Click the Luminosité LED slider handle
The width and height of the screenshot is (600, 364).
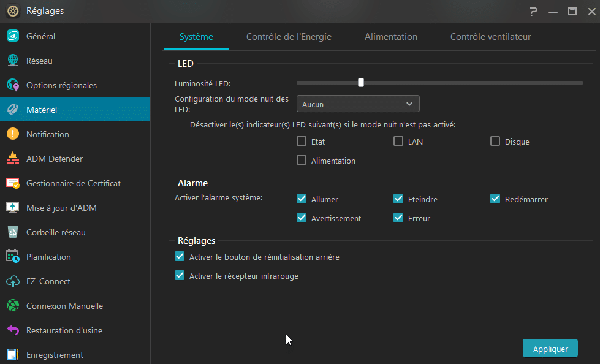[361, 83]
